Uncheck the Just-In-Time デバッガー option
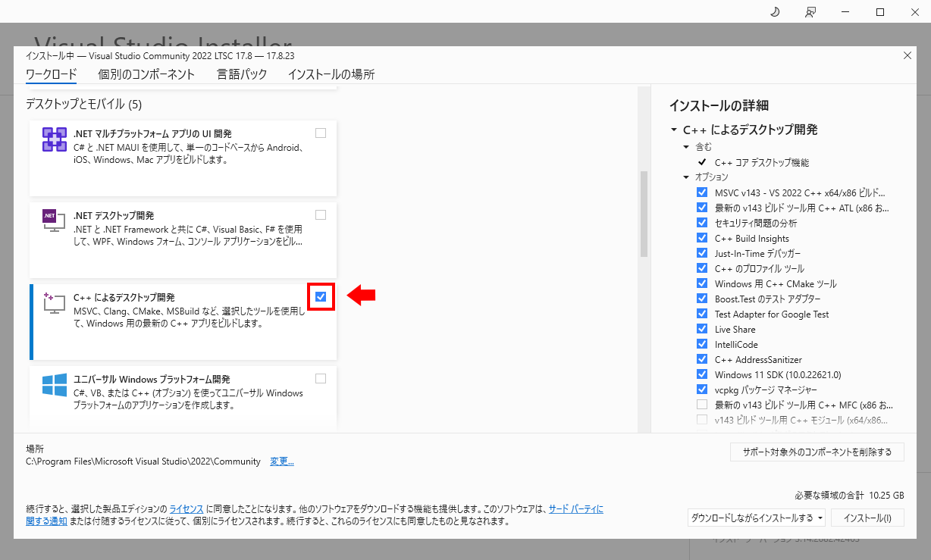The height and width of the screenshot is (560, 931). pyautogui.click(x=701, y=253)
